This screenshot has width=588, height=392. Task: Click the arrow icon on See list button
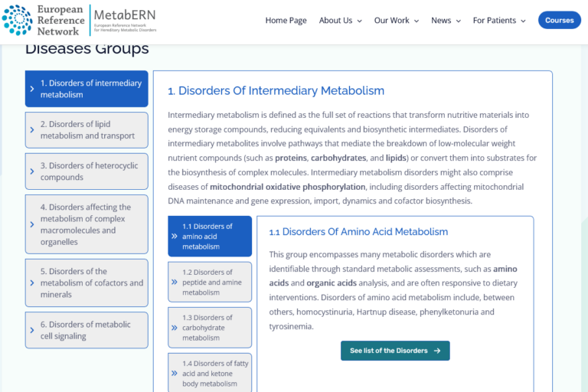point(437,351)
